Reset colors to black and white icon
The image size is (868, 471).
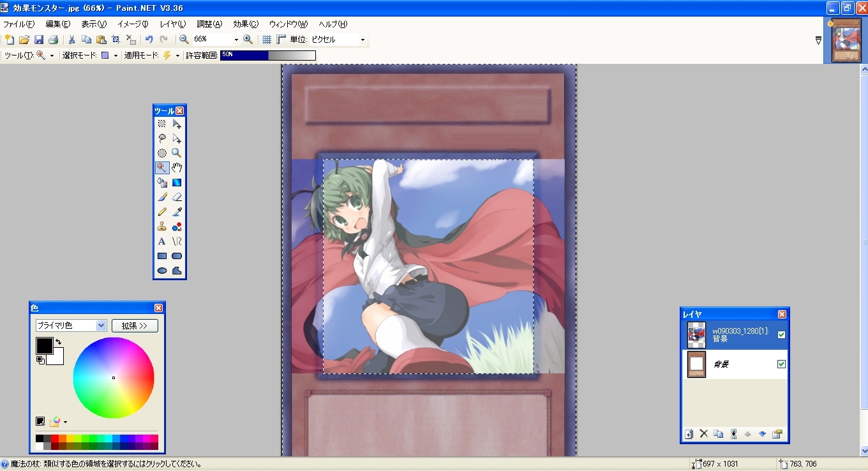click(40, 360)
